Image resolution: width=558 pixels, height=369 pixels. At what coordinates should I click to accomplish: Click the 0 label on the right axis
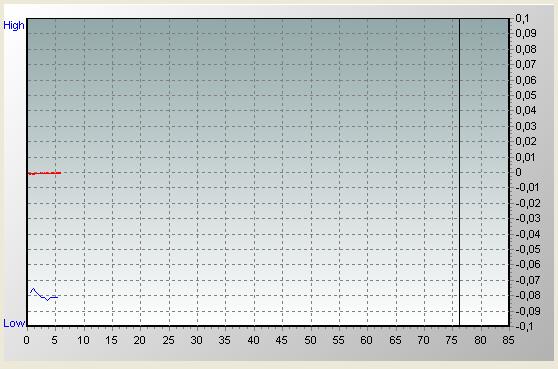tap(518, 172)
